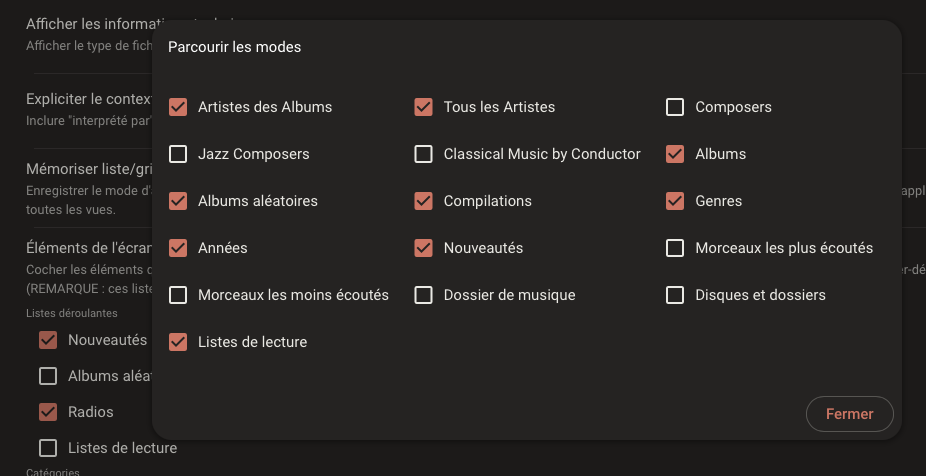Check the Jazz Composers option
926x476 pixels.
pos(178,154)
